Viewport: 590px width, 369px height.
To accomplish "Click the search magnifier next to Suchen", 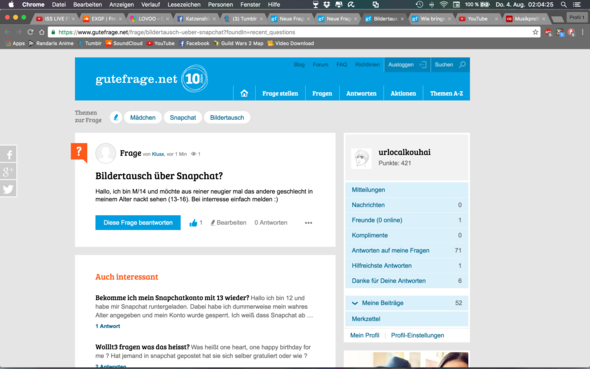I will pos(462,65).
